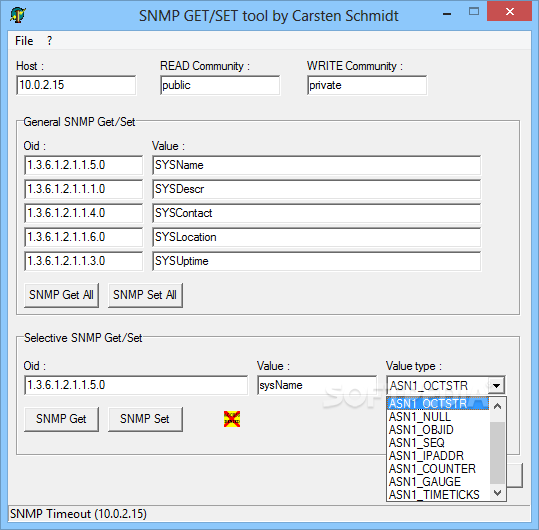Screen dimensions: 539x530
Task: Click the READ Community field
Action: pos(220,85)
